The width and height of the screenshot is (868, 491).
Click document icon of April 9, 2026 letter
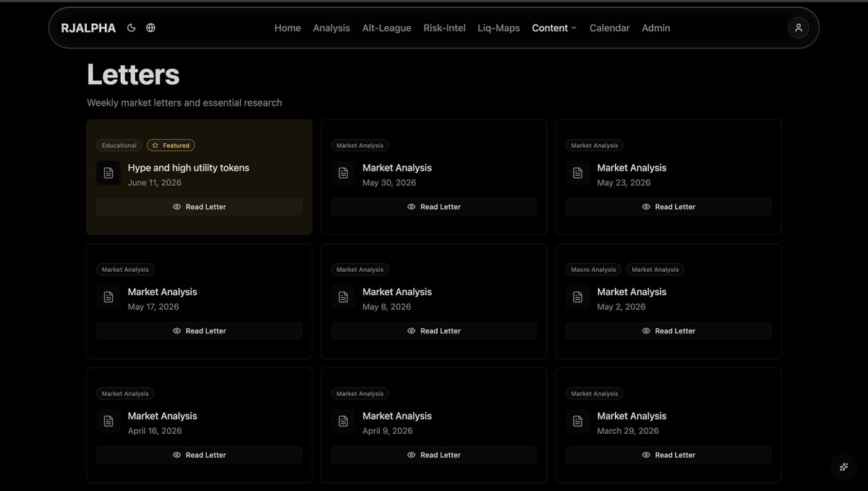point(343,421)
